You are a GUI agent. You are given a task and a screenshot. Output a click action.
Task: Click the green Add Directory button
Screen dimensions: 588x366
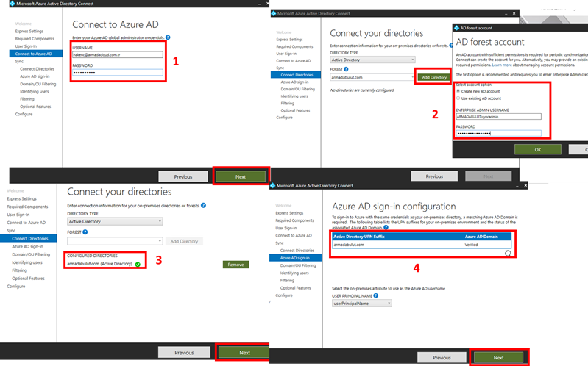pyautogui.click(x=434, y=77)
